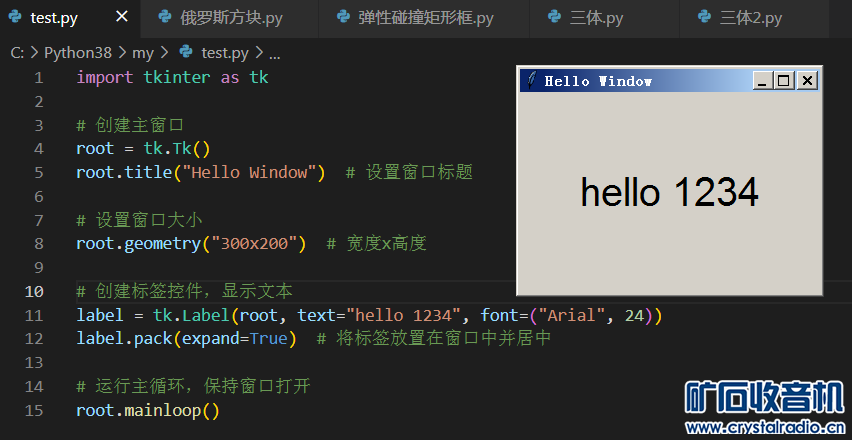Open the 三体2.py tab
The height and width of the screenshot is (440, 852).
(x=751, y=18)
